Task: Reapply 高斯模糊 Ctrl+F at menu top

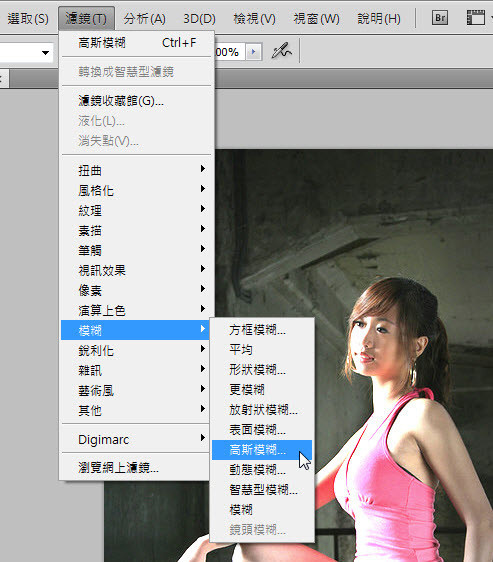Action: pos(137,43)
